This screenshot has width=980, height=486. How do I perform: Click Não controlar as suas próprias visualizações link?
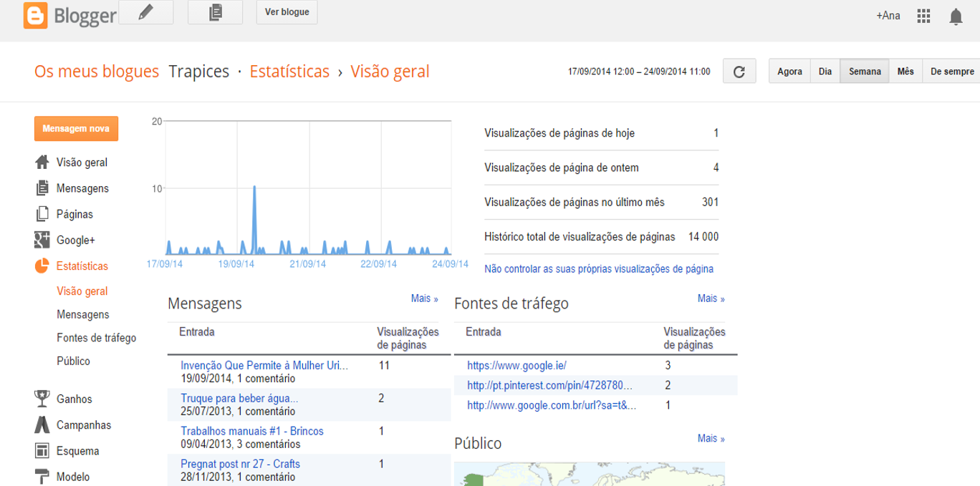point(598,269)
